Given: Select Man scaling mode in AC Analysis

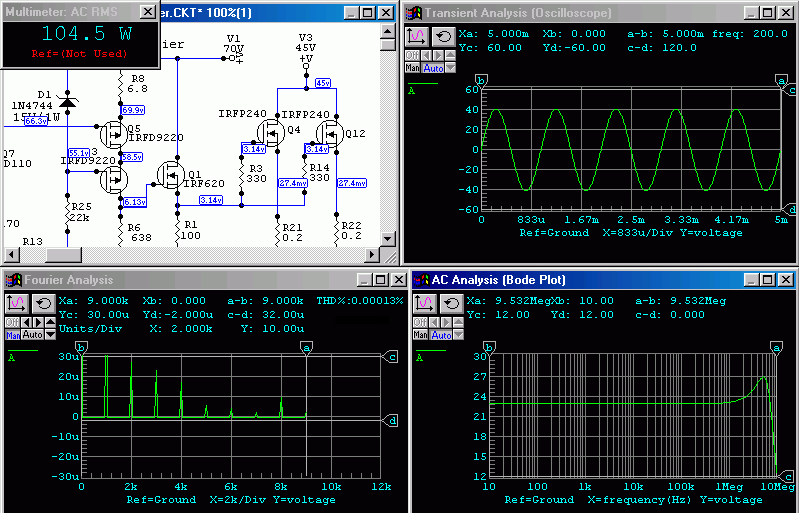Looking at the screenshot, I should (420, 335).
